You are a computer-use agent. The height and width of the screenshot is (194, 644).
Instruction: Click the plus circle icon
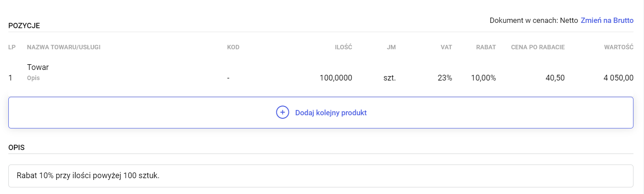coord(282,113)
